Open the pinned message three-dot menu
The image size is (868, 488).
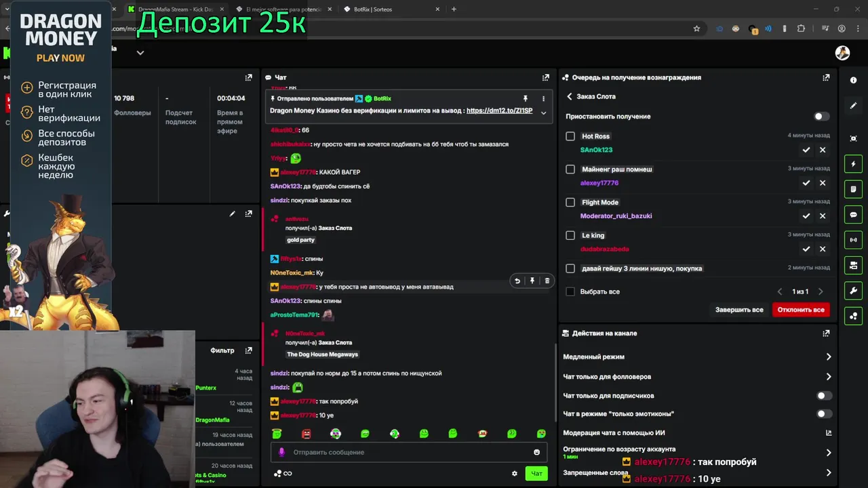coord(543,98)
